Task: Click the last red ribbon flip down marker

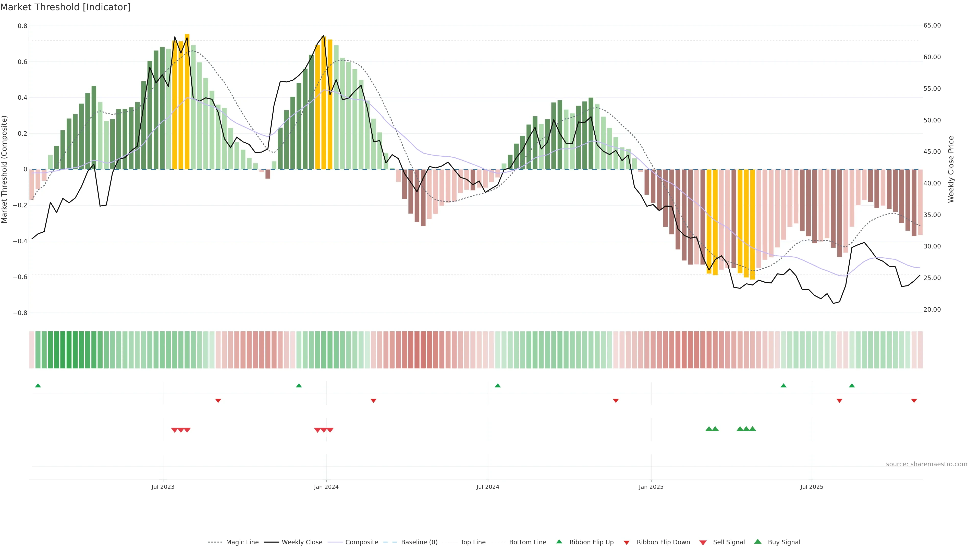Action: pos(914,401)
